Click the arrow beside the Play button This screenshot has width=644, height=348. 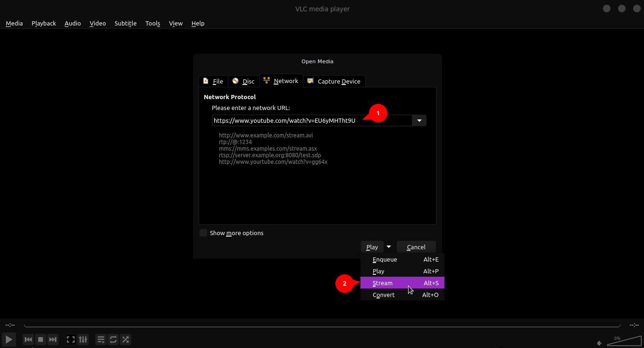389,246
